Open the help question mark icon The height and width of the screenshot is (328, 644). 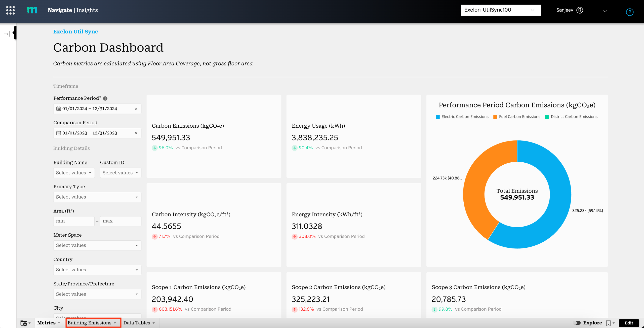(x=630, y=12)
